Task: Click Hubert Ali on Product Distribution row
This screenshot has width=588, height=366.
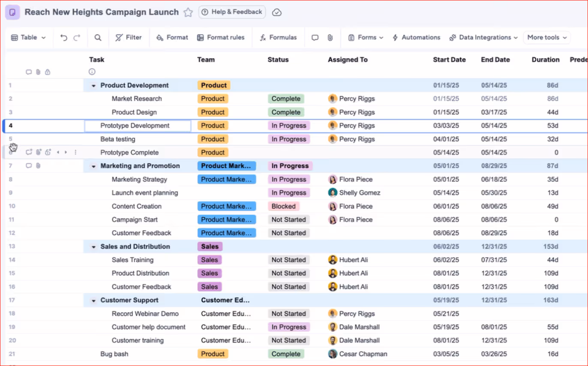Action: [348, 273]
